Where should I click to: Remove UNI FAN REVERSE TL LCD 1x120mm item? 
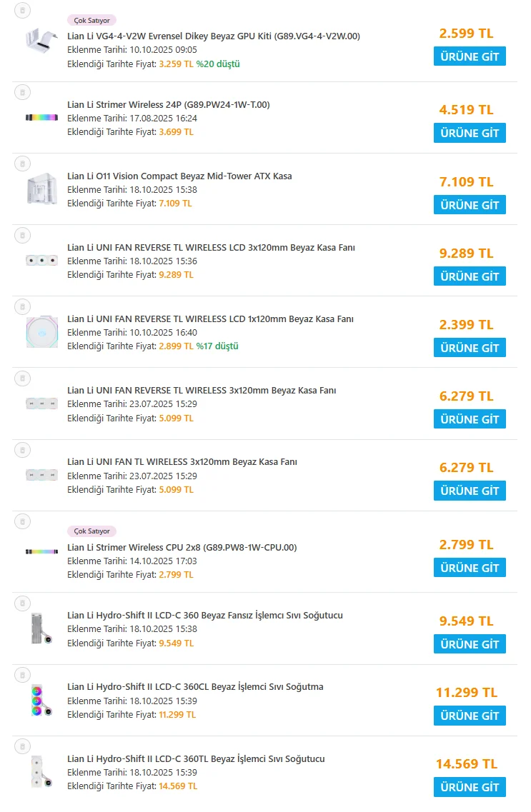(22, 306)
